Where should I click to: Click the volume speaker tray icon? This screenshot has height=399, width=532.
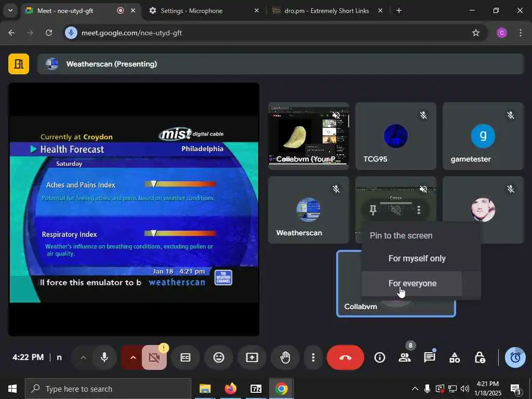click(465, 389)
